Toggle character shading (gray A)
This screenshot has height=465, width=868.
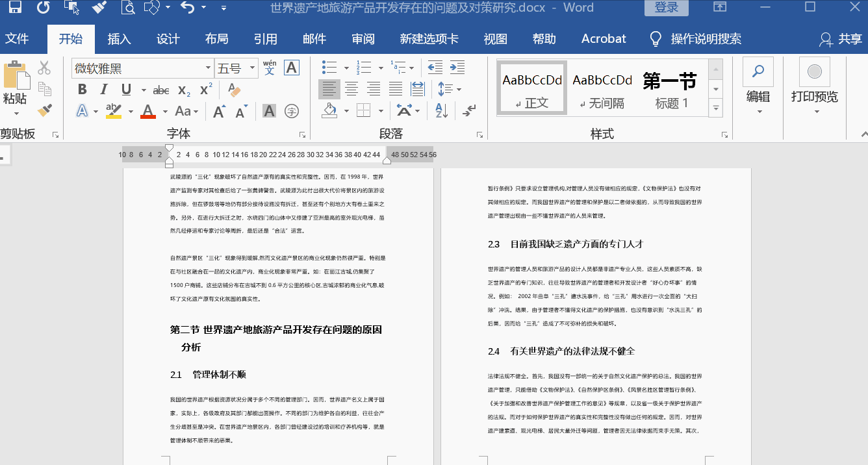(269, 111)
